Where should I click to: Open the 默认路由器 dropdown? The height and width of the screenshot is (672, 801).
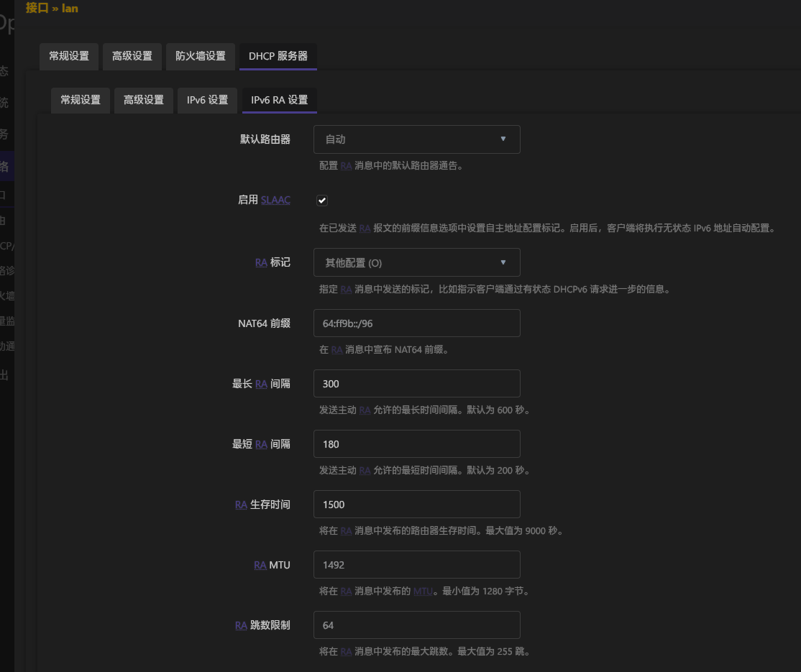416,139
